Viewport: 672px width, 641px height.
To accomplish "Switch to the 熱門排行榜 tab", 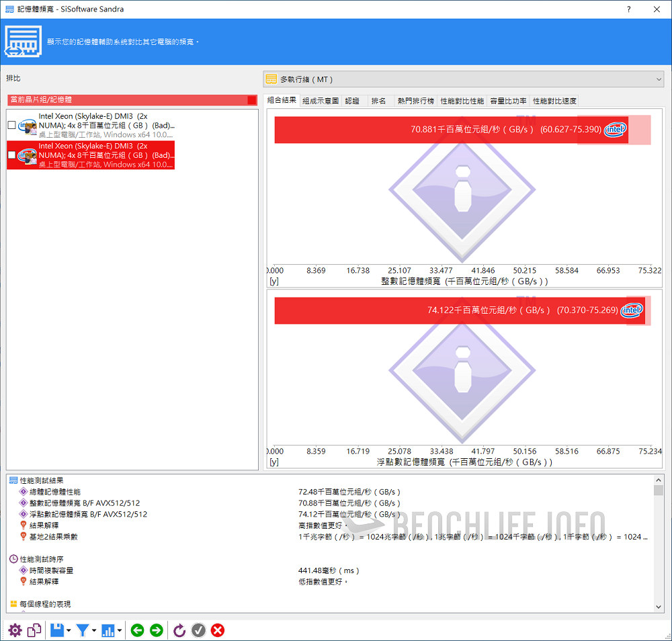I will click(x=415, y=101).
